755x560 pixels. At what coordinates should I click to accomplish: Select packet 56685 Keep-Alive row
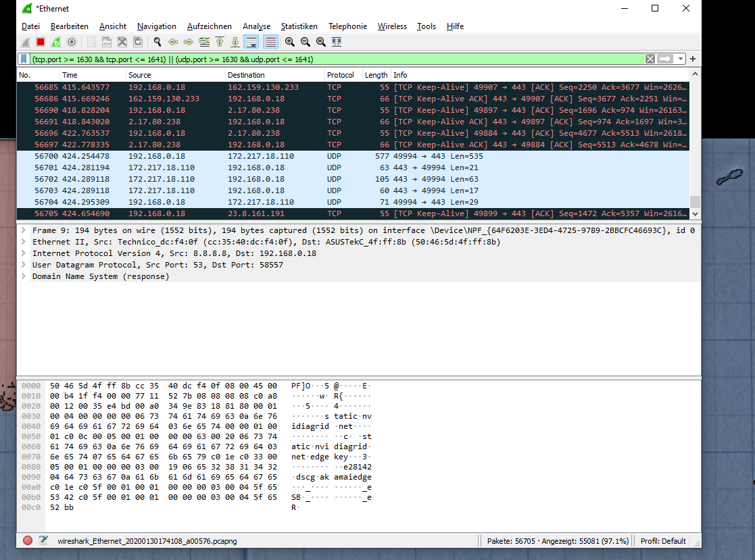(x=353, y=88)
